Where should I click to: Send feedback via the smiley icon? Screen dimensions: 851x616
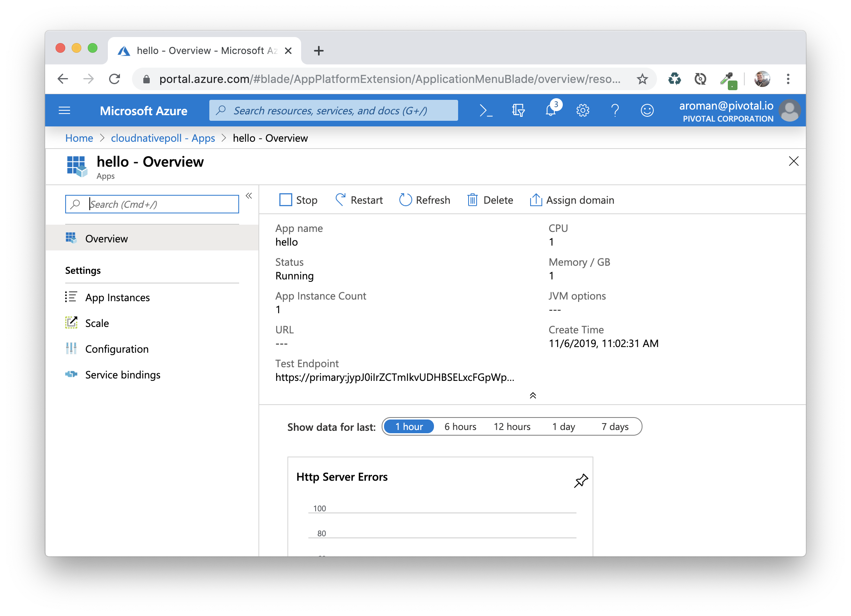647,110
